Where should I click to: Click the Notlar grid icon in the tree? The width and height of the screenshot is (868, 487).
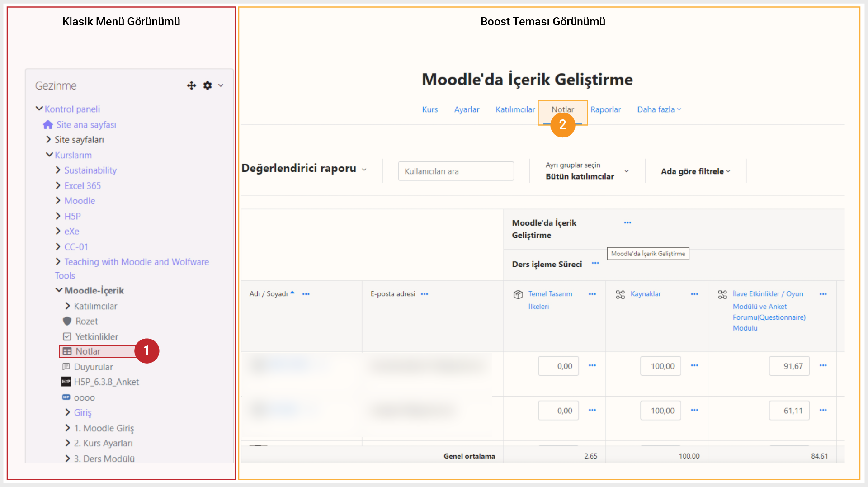coord(67,351)
